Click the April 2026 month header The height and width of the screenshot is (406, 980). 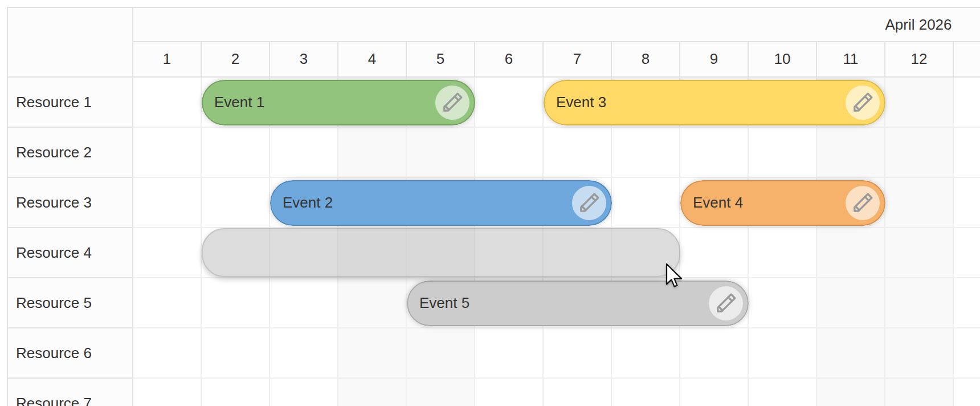918,25
